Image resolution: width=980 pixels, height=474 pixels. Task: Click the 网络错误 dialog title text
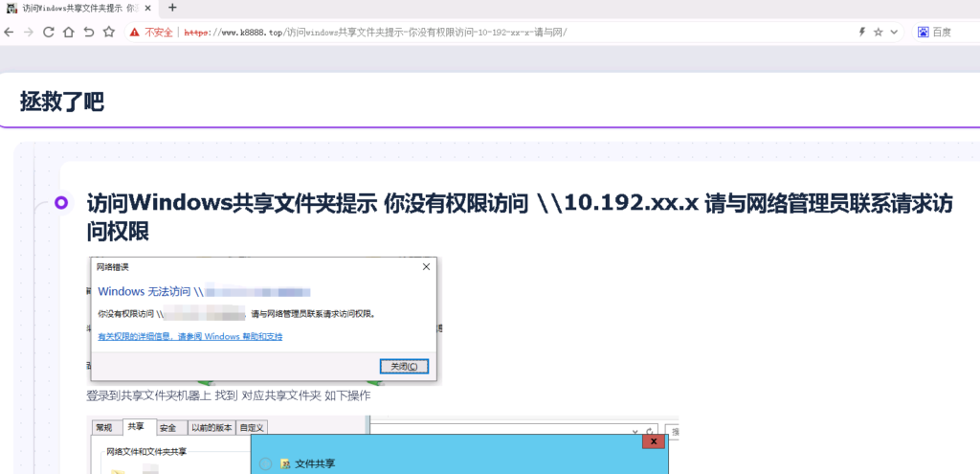pyautogui.click(x=113, y=267)
